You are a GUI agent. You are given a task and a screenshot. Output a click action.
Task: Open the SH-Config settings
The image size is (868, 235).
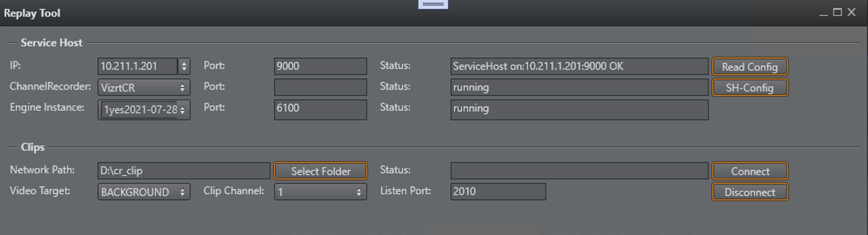pos(750,87)
